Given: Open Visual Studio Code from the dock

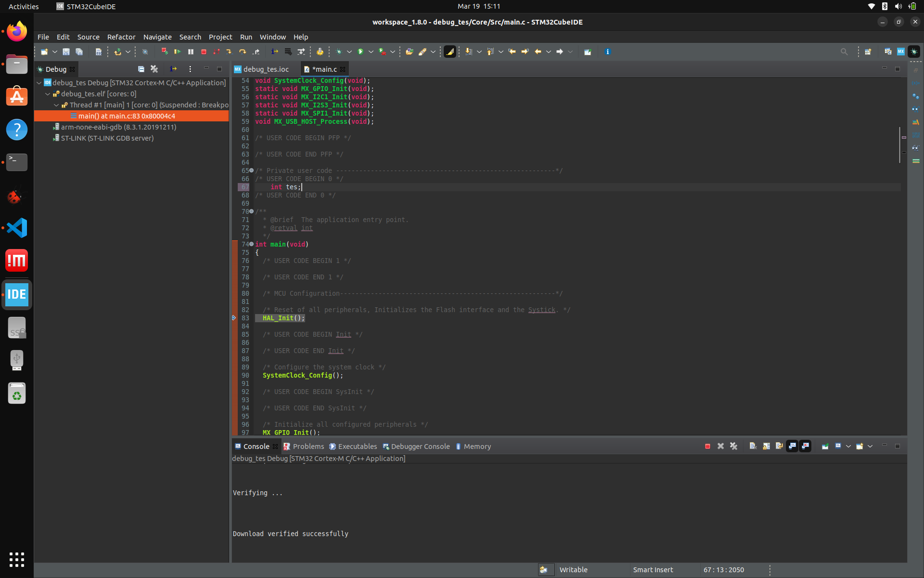Looking at the screenshot, I should (x=17, y=228).
